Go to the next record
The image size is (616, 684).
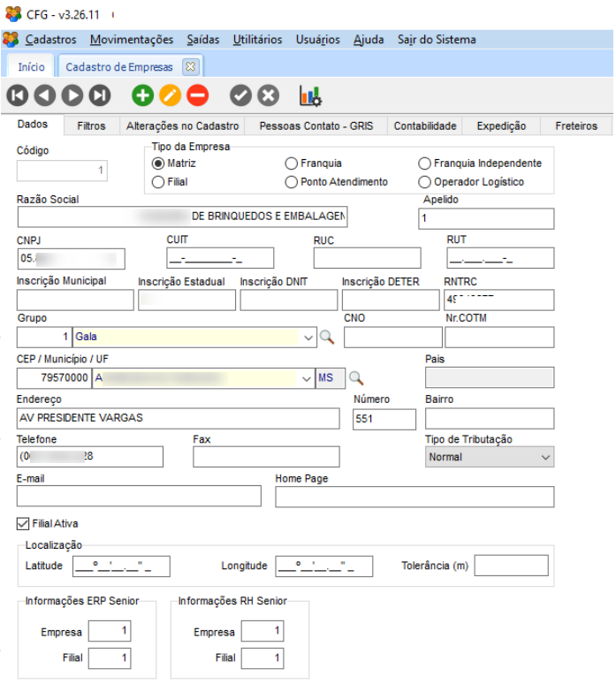pos(72,95)
